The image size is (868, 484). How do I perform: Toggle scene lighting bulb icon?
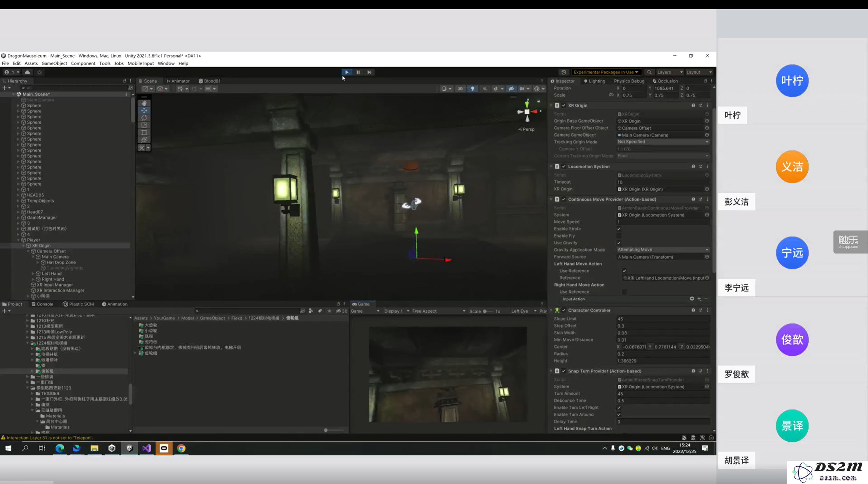[x=473, y=89]
